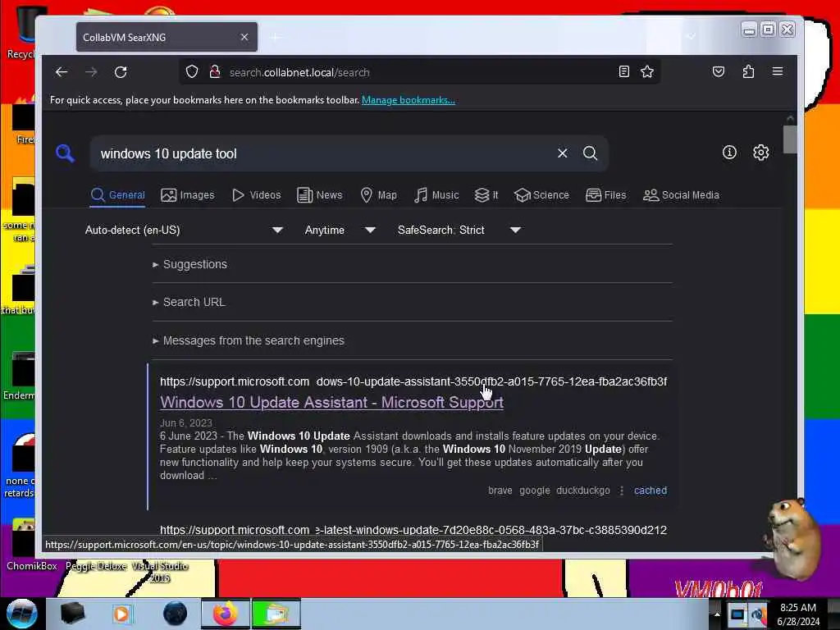Screen dimensions: 840x630
Task: Open the cached version of first result
Action: (x=651, y=491)
